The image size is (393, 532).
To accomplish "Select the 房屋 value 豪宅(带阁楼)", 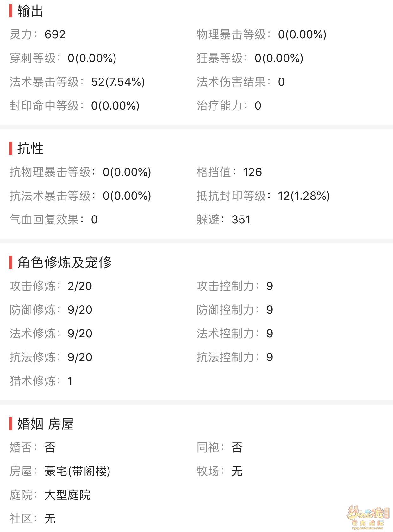I will pos(77,471).
